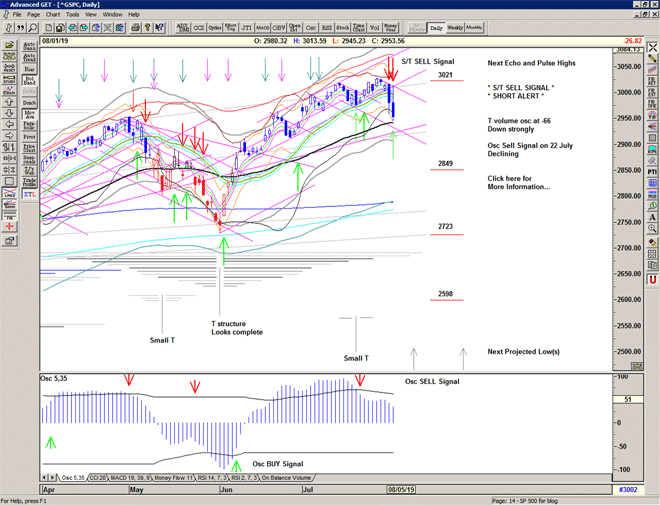660x505 pixels.
Task: Click the new blank page icon
Action: click(48, 28)
